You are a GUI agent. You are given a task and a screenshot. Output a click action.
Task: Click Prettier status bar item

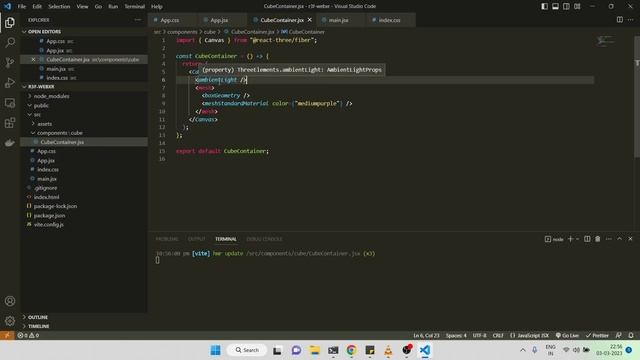coord(597,335)
